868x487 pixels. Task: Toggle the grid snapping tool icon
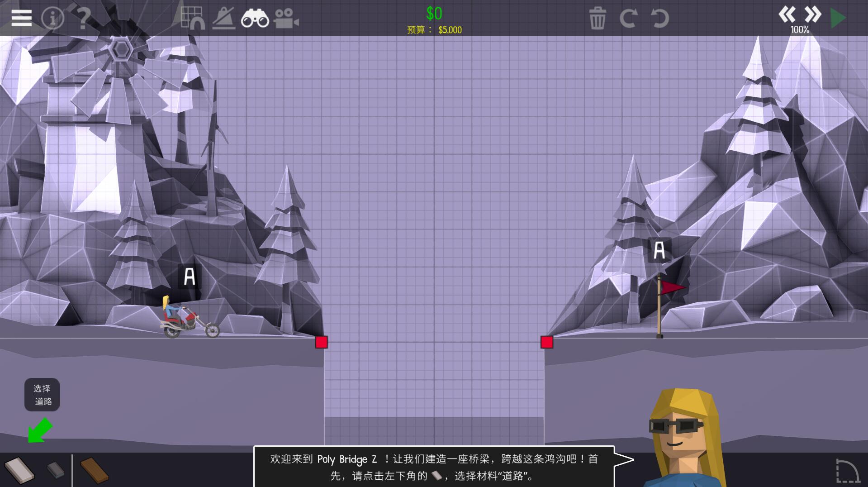tap(192, 18)
